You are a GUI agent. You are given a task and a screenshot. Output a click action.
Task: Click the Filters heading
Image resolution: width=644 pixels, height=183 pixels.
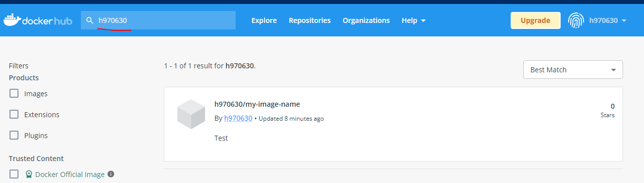tap(18, 66)
